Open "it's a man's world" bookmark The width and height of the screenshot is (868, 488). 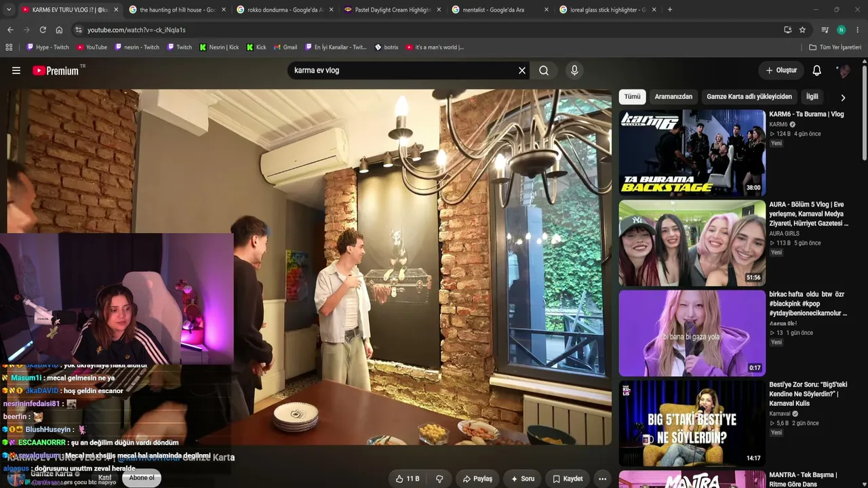click(435, 47)
